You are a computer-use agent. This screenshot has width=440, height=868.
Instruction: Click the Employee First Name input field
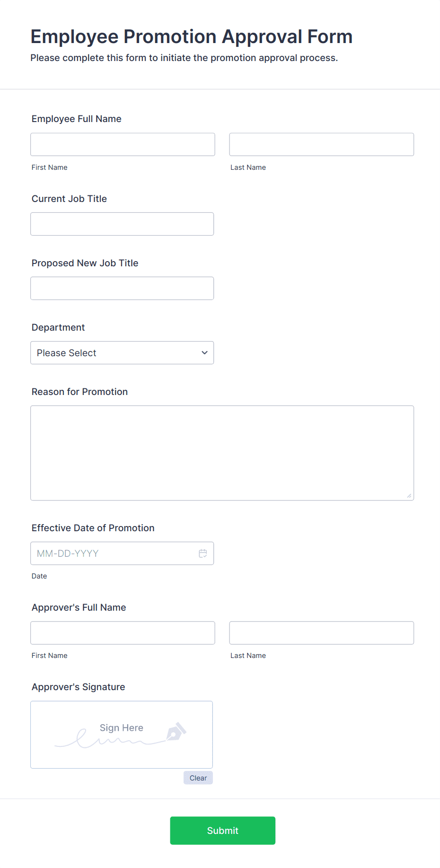point(123,144)
